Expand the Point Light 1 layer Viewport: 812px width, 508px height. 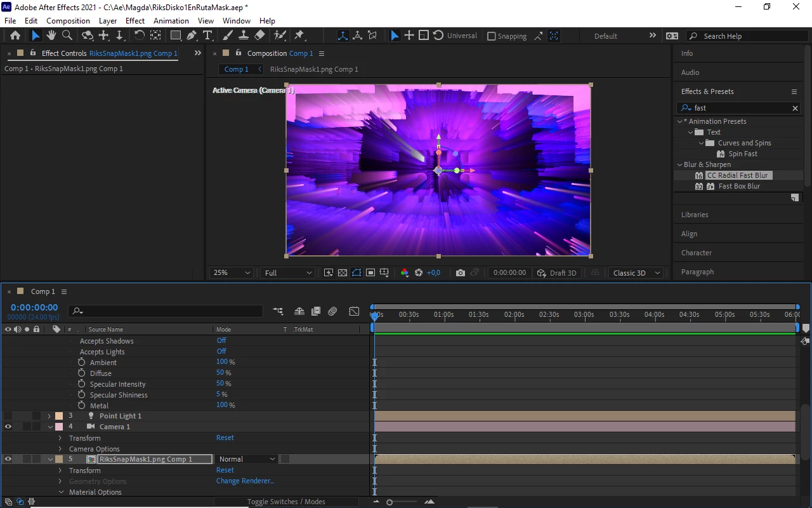click(x=49, y=416)
